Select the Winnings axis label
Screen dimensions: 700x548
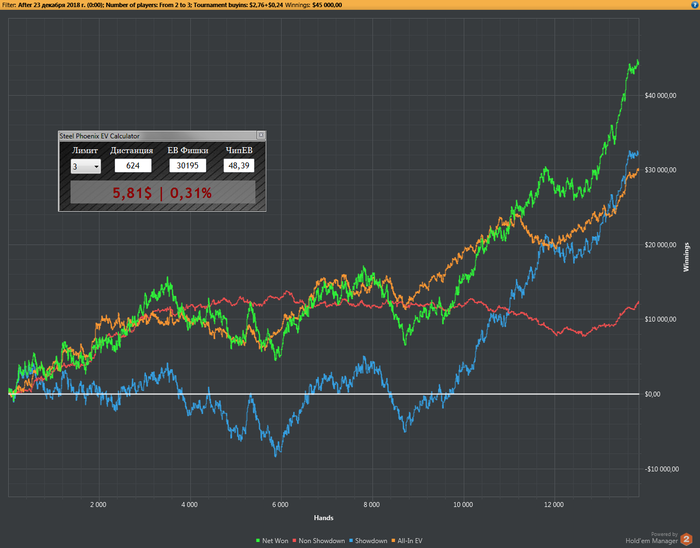pyautogui.click(x=686, y=257)
